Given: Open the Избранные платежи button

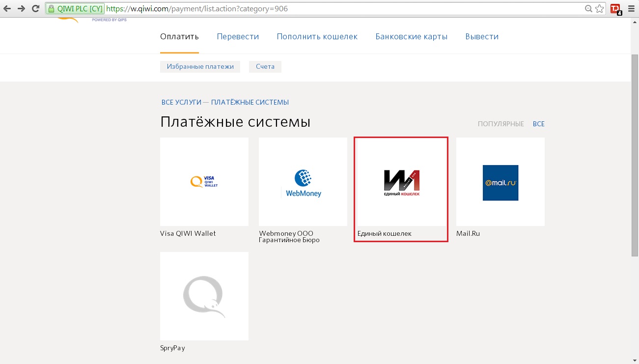Looking at the screenshot, I should click(200, 66).
